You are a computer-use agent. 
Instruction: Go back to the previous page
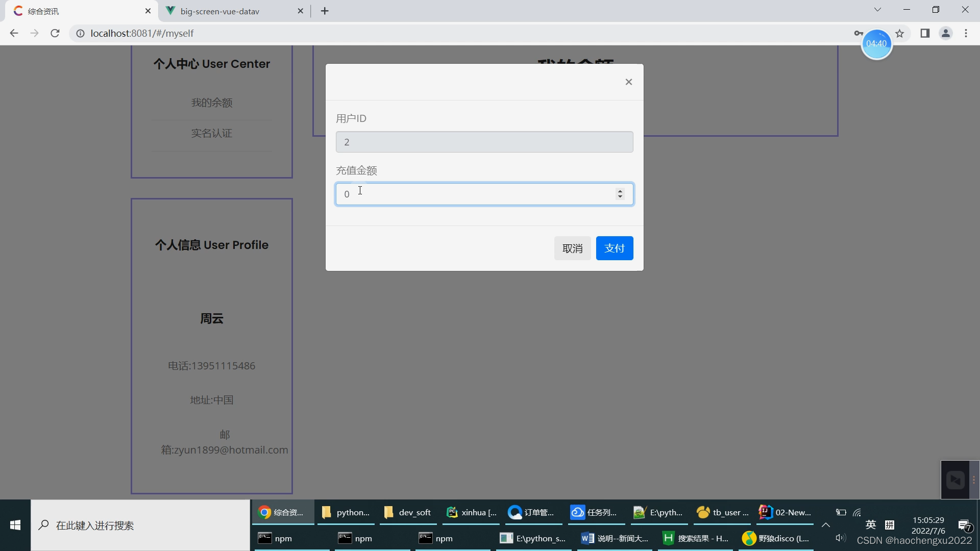point(14,33)
